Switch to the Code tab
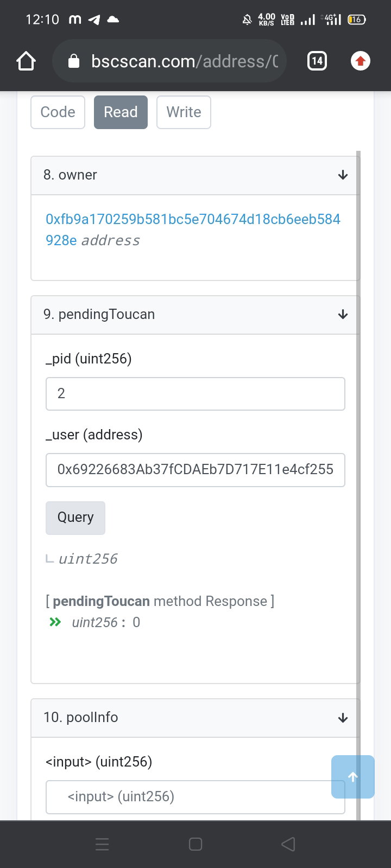The width and height of the screenshot is (391, 868). click(x=58, y=112)
